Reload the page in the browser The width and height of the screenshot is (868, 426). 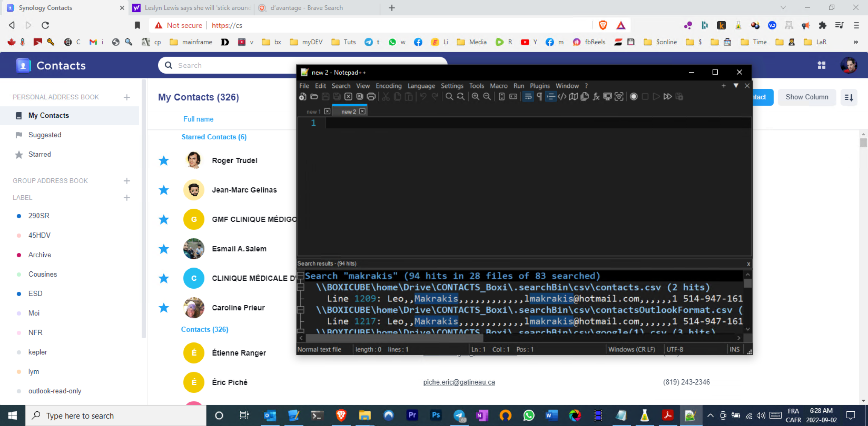[45, 25]
